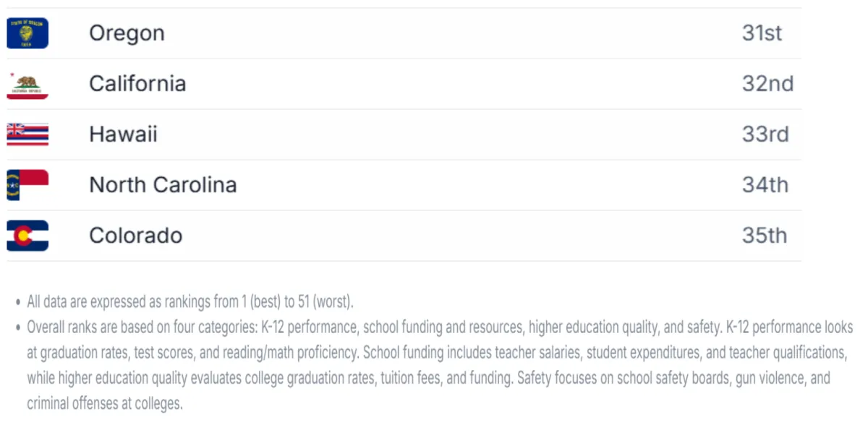Select the Colorado flag icon

[x=27, y=236]
